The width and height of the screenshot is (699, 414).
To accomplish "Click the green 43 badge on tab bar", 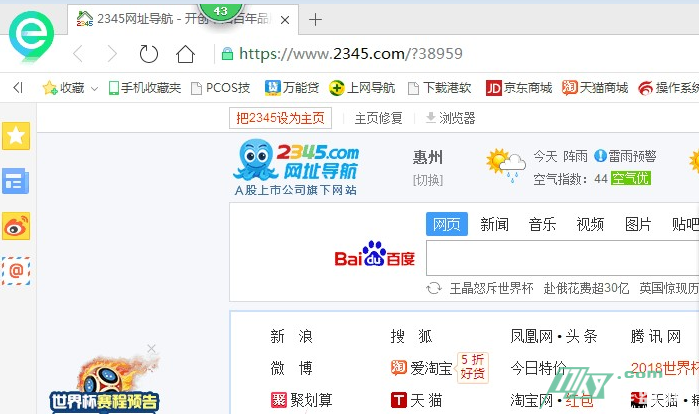I will [x=221, y=11].
